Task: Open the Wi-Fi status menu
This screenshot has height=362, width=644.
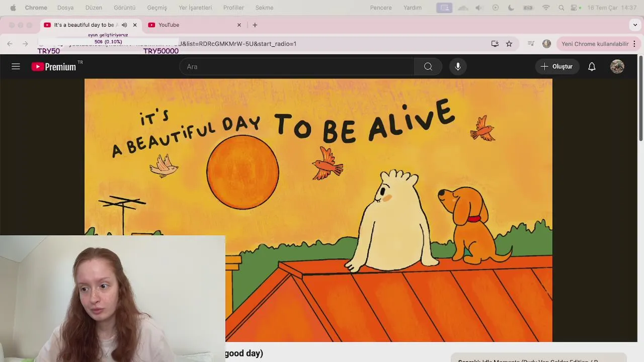Action: [546, 8]
